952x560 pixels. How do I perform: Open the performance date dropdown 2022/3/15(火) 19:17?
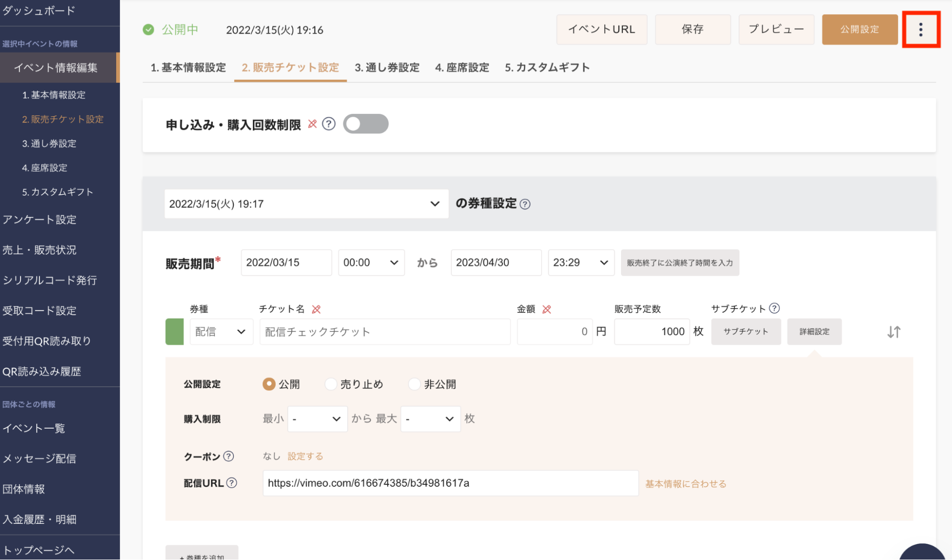(x=306, y=204)
